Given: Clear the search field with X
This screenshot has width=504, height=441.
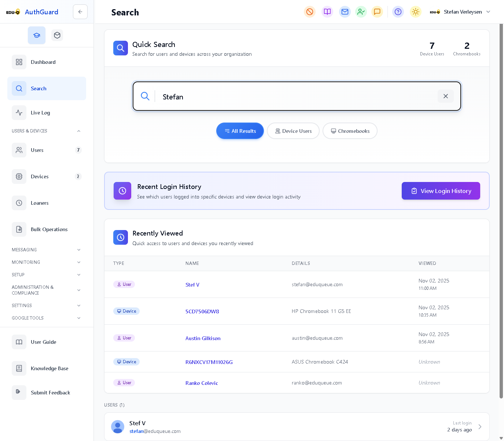Looking at the screenshot, I should (446, 96).
